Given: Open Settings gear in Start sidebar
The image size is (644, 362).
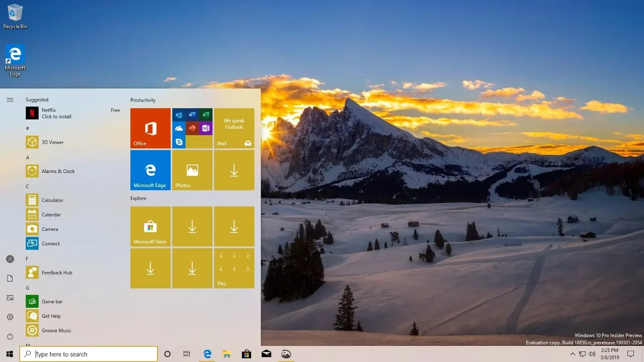Looking at the screenshot, I should [x=10, y=317].
